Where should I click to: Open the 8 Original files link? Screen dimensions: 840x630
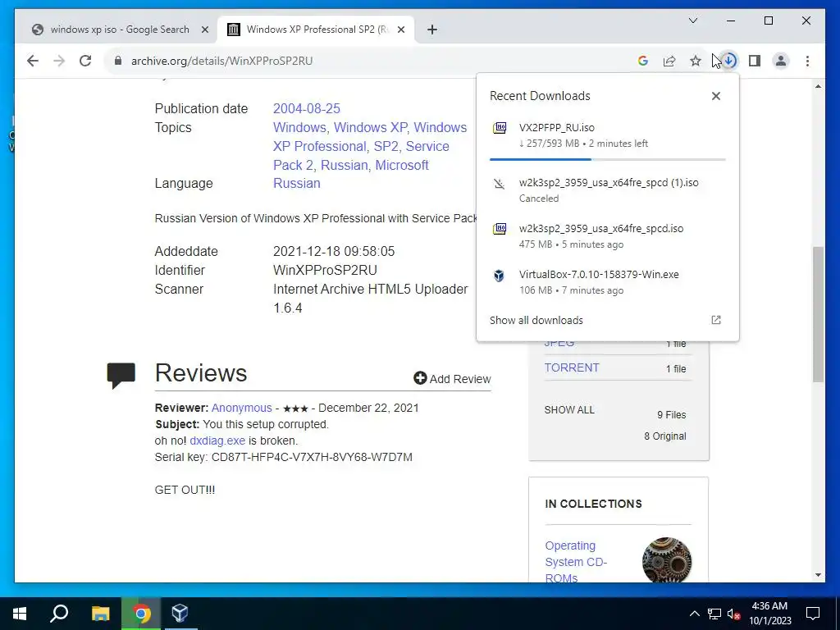pos(664,436)
